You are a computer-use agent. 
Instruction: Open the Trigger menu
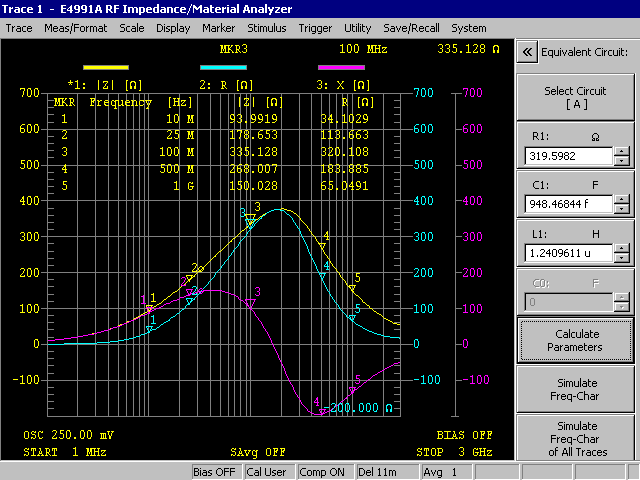[x=315, y=28]
